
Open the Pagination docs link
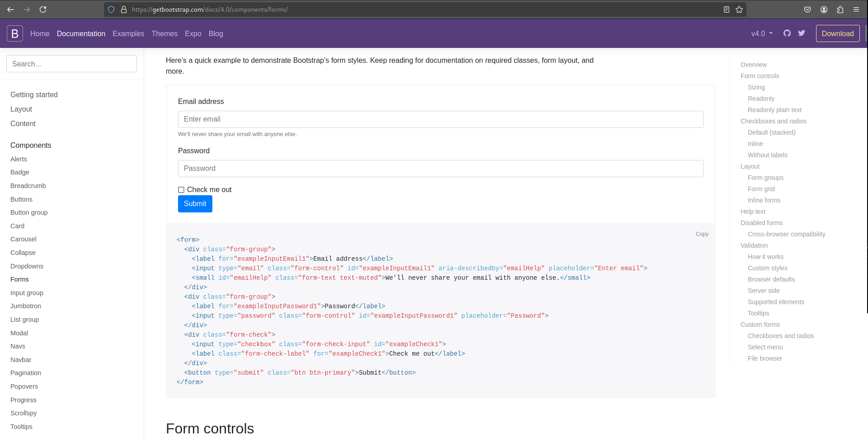(x=26, y=373)
